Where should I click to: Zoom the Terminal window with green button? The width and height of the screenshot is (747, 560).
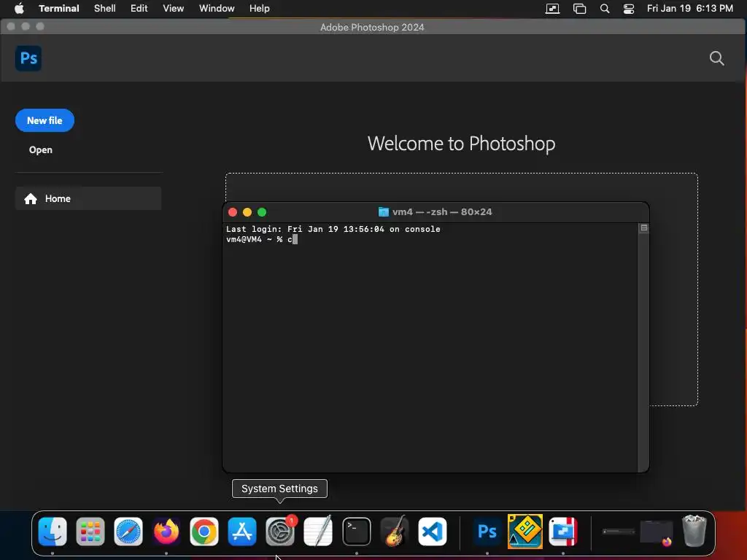pos(262,212)
